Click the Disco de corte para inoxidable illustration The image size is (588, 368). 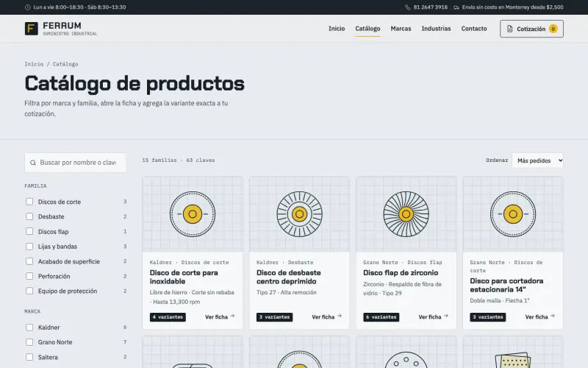tap(193, 214)
